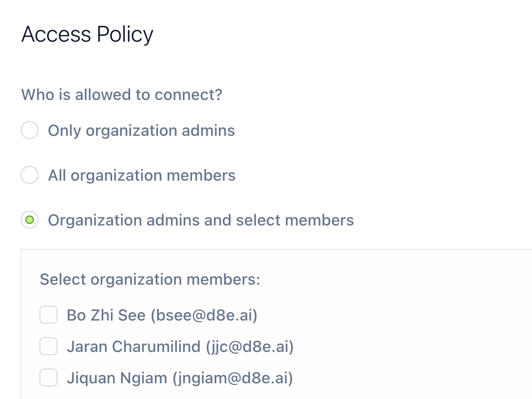Click the "Select organization members:" caption
This screenshot has width=532, height=399.
150,279
